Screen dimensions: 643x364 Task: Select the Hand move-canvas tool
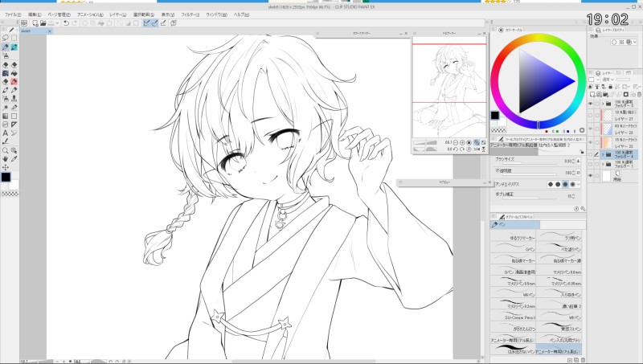[x=6, y=158]
